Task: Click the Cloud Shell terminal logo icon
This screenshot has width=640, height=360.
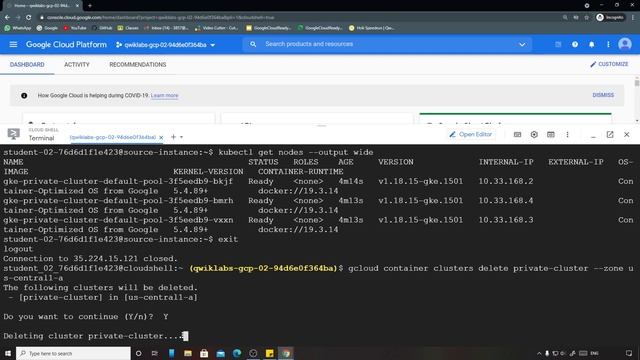Action: point(13,134)
